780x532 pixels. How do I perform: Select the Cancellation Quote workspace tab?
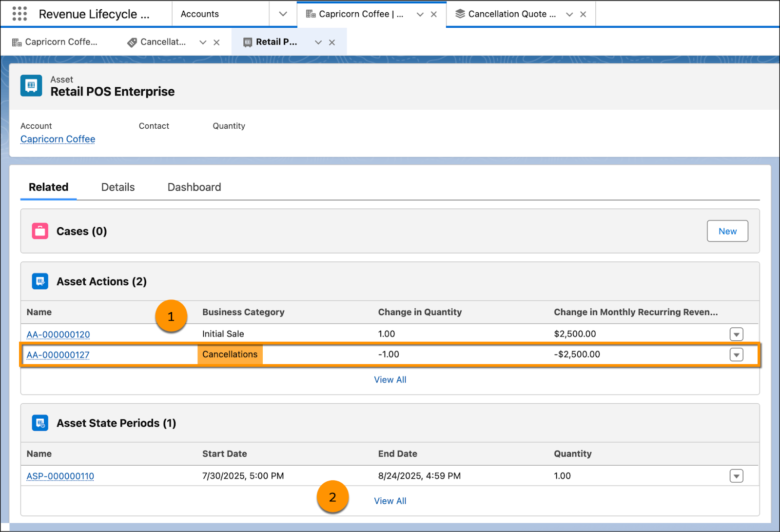pyautogui.click(x=511, y=14)
